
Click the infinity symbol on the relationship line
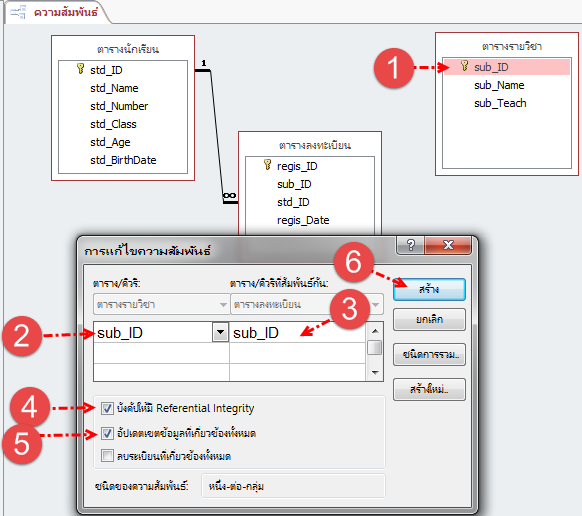pyautogui.click(x=229, y=196)
